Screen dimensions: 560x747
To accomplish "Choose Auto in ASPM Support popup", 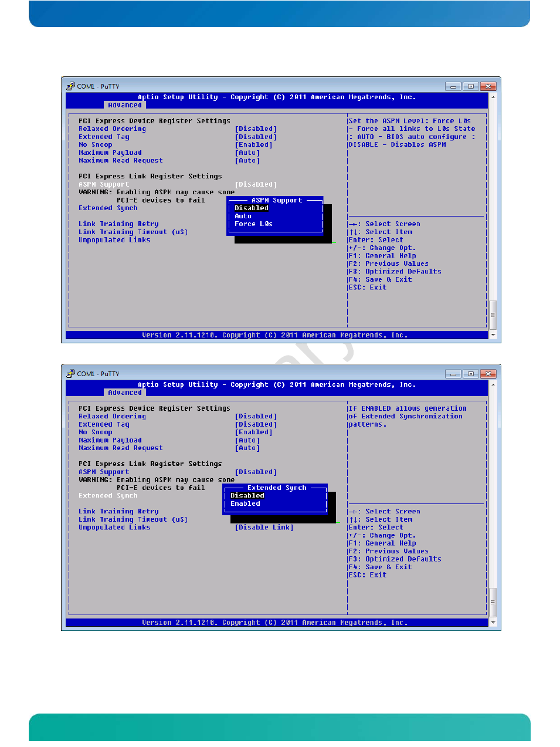I will click(243, 216).
